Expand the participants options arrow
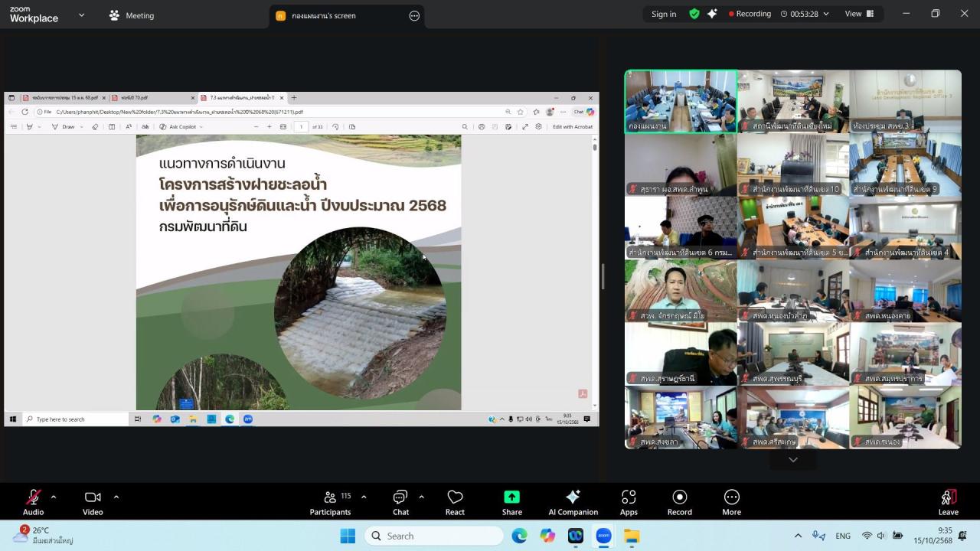This screenshot has width=980, height=551. click(364, 497)
